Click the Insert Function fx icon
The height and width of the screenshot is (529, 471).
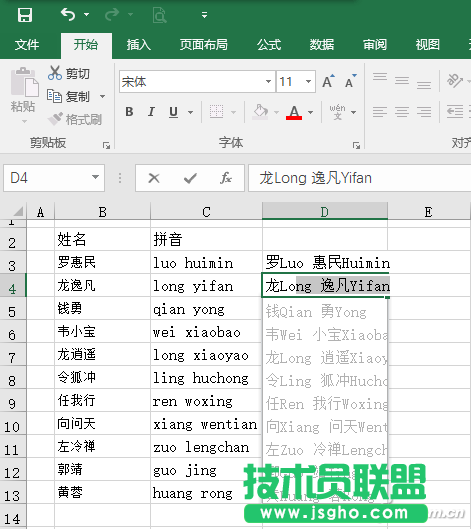coord(226,178)
